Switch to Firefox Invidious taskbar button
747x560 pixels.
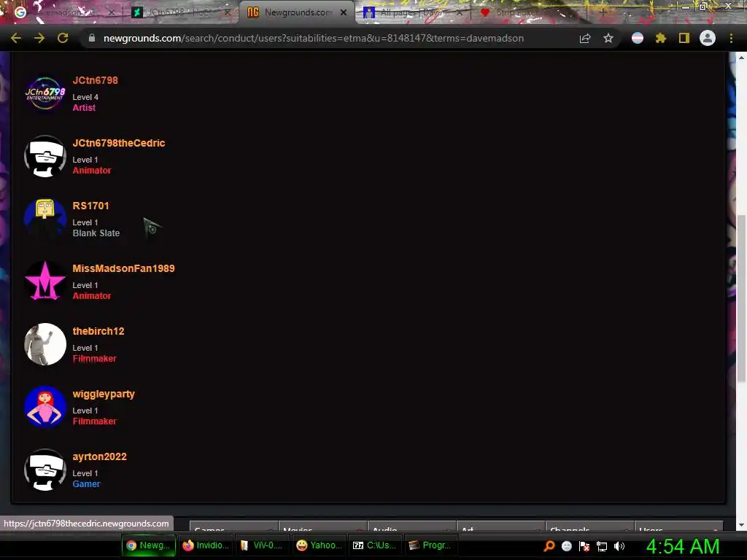[205, 545]
